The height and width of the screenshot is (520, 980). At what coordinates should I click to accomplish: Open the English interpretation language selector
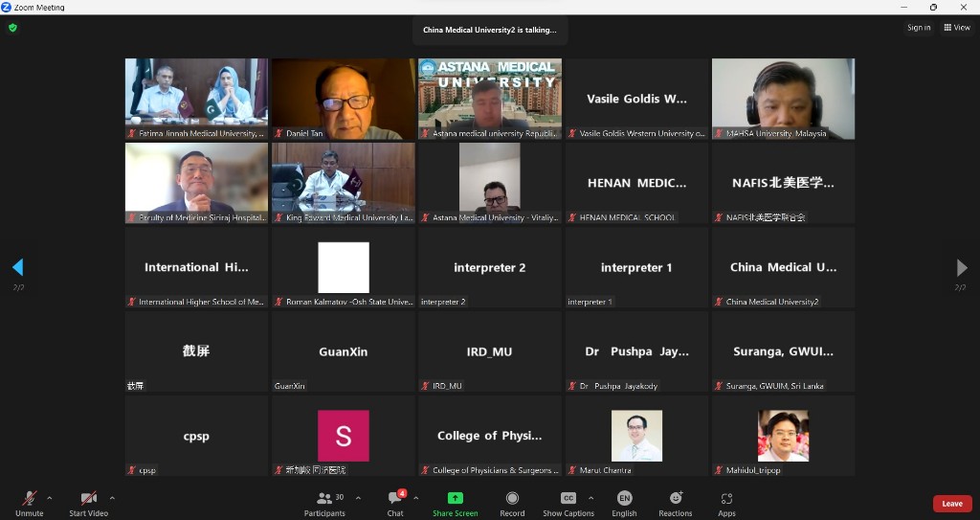pyautogui.click(x=624, y=504)
